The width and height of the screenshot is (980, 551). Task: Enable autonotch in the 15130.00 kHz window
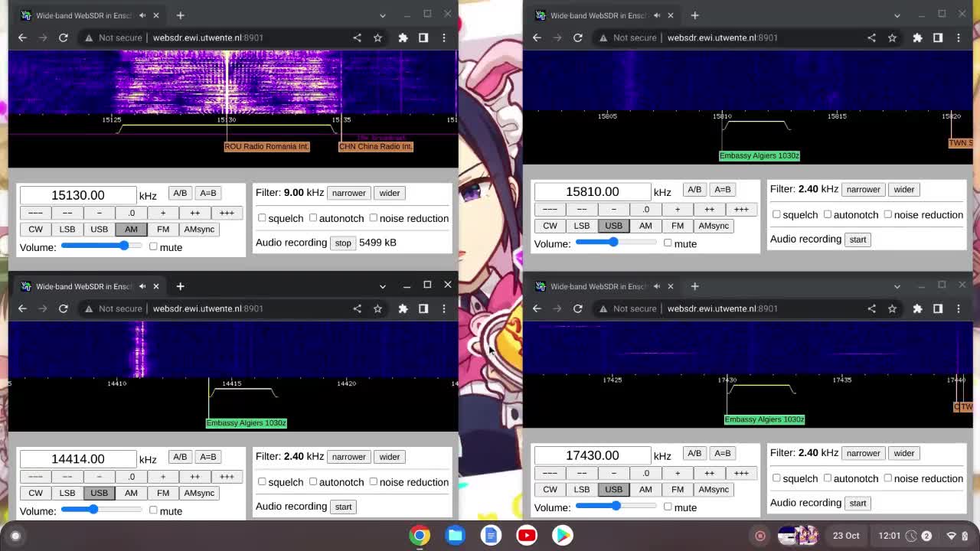tap(313, 218)
